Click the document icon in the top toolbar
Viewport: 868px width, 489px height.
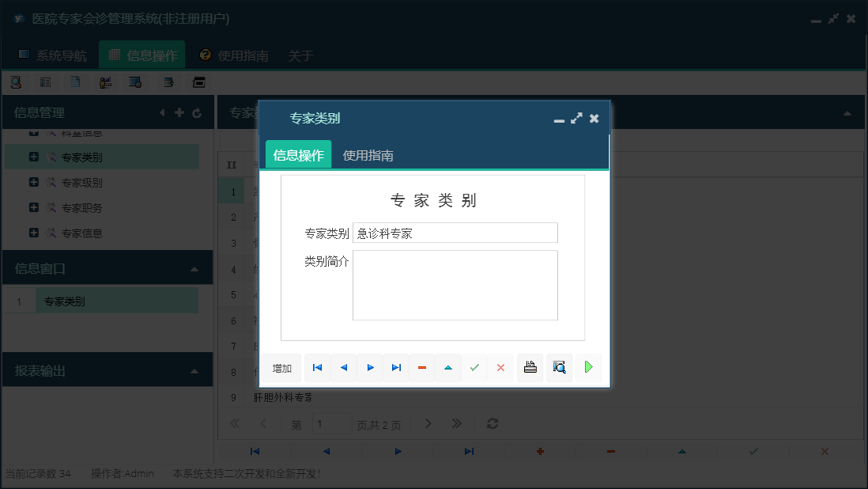pyautogui.click(x=74, y=81)
